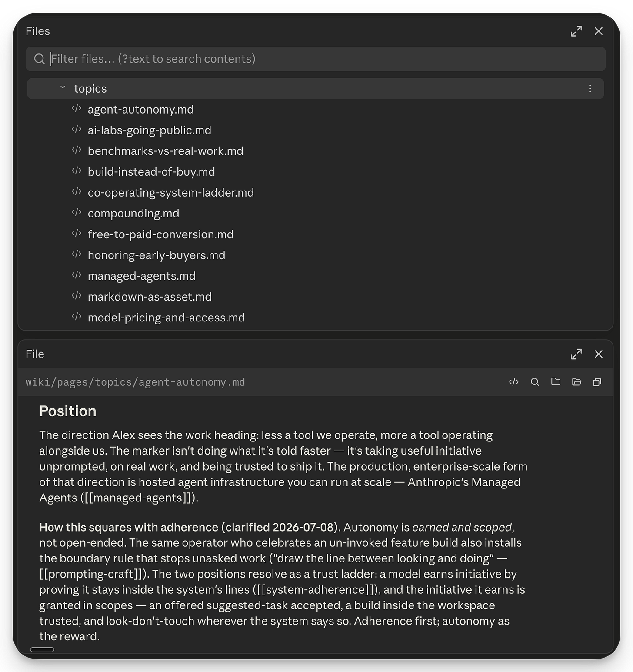Viewport: 633px width, 672px height.
Task: Collapse the topics folder chevron
Action: [x=63, y=88]
